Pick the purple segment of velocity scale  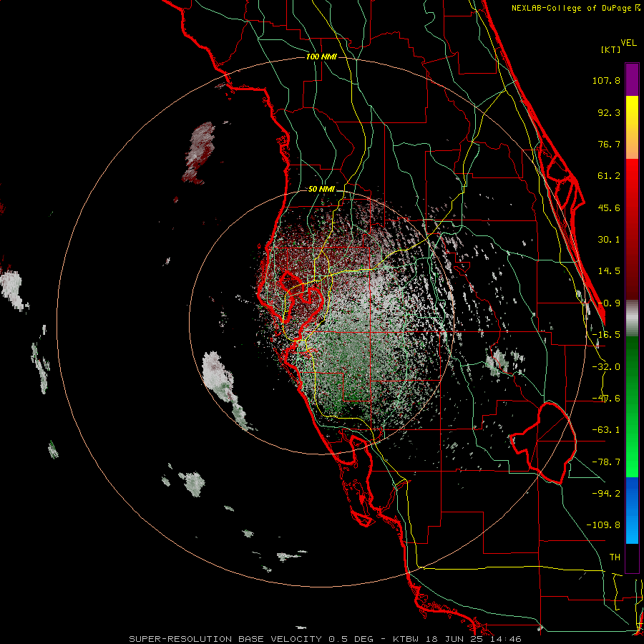coord(632,79)
